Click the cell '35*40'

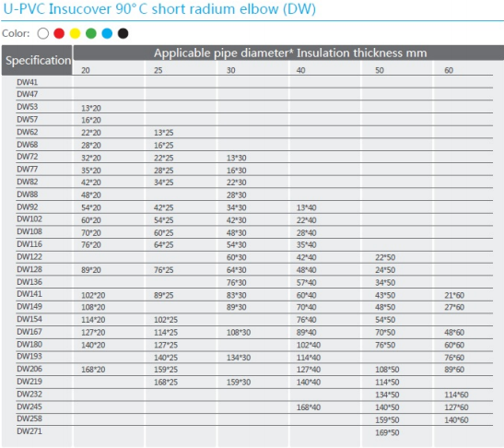tap(307, 245)
